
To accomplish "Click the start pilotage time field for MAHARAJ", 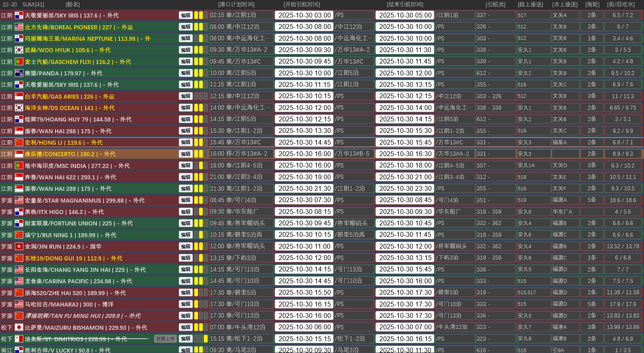I will (x=304, y=304).
